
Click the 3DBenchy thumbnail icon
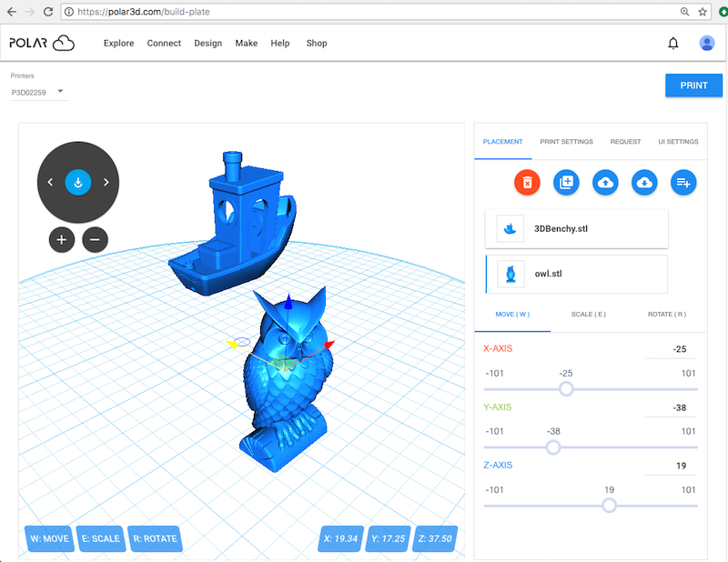(510, 228)
